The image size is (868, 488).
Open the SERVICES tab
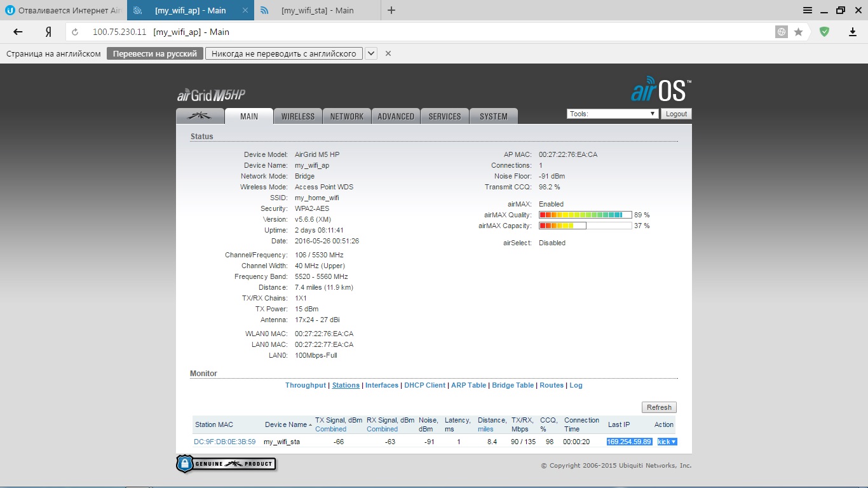click(445, 116)
